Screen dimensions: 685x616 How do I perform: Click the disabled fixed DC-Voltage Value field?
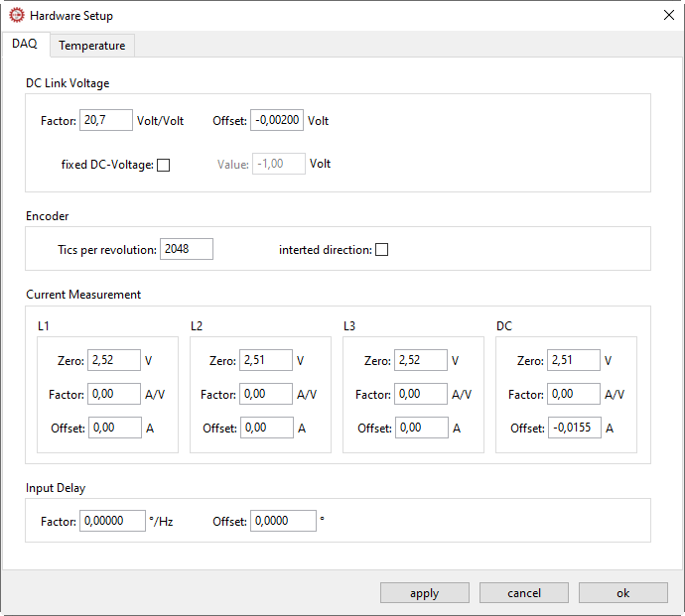point(279,164)
